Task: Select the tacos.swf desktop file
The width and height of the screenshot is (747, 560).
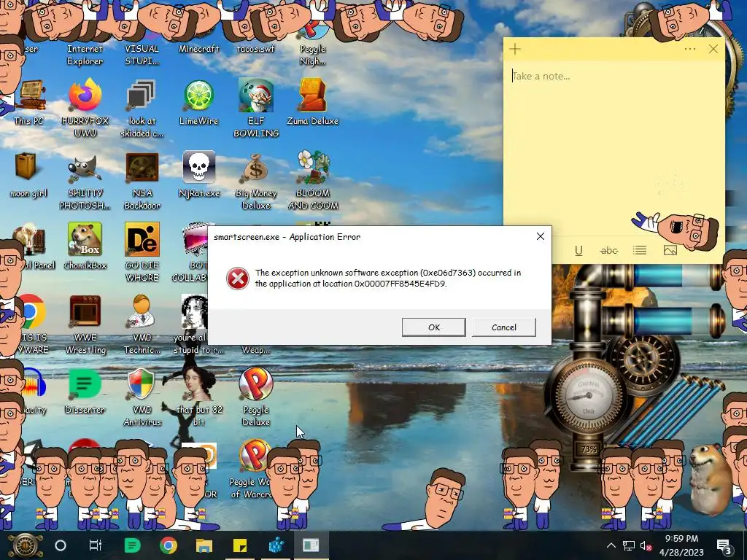Action: pyautogui.click(x=256, y=49)
